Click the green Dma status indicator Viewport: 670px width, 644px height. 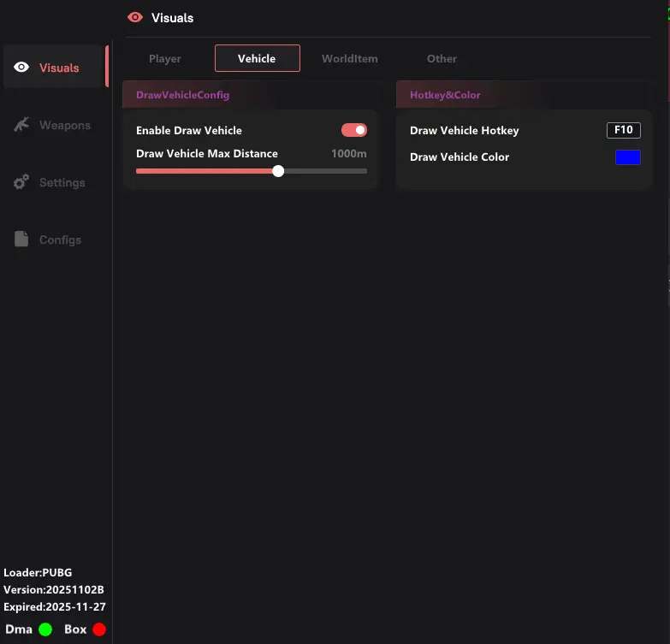[x=45, y=629]
